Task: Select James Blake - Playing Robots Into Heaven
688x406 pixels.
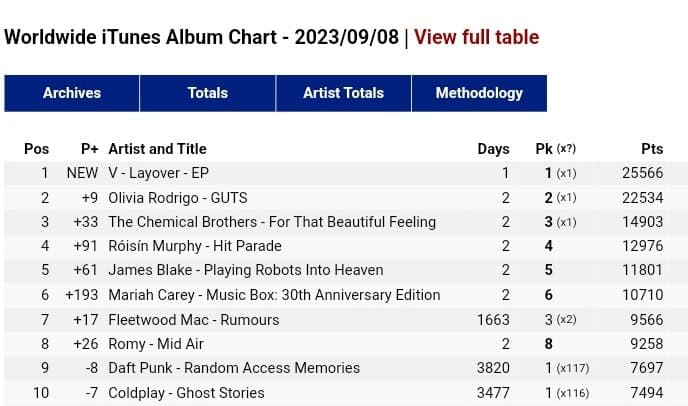Action: [x=245, y=270]
